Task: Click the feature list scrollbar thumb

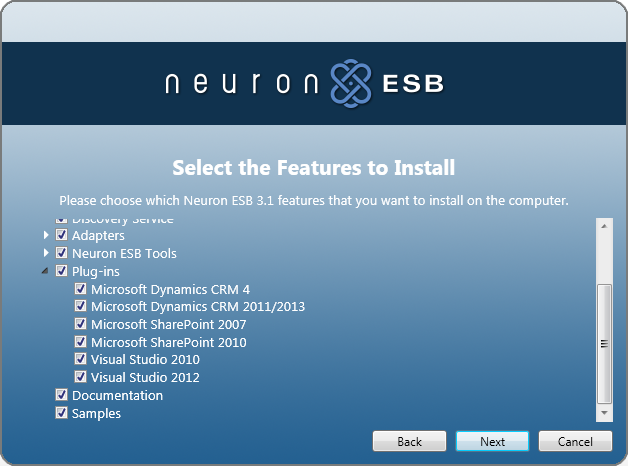Action: click(604, 344)
